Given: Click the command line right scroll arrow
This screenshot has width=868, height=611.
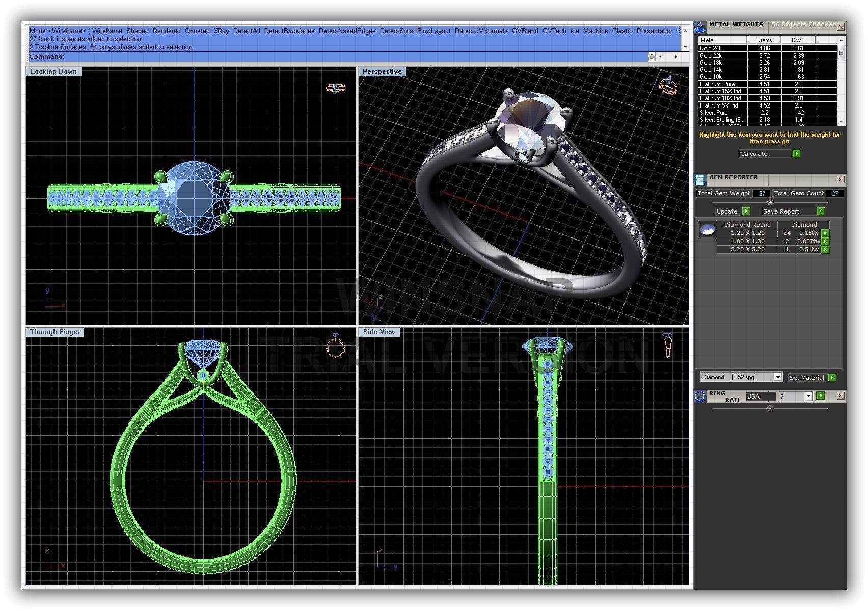Looking at the screenshot, I should pos(676,57).
